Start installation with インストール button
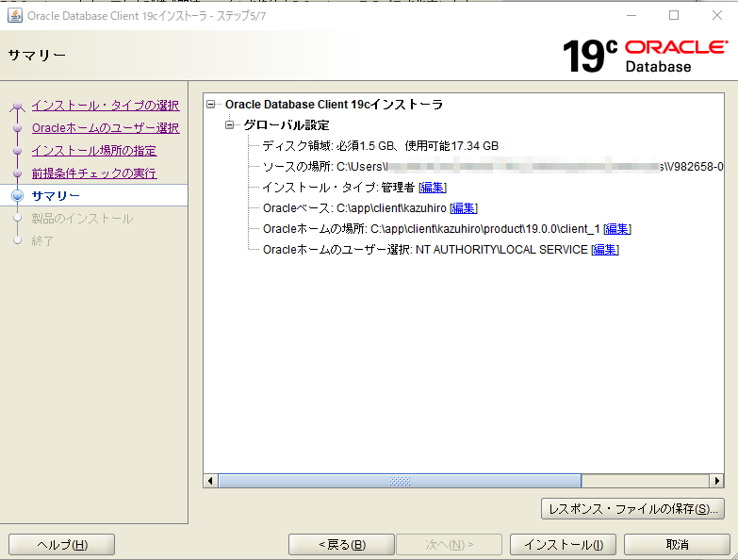 point(563,545)
